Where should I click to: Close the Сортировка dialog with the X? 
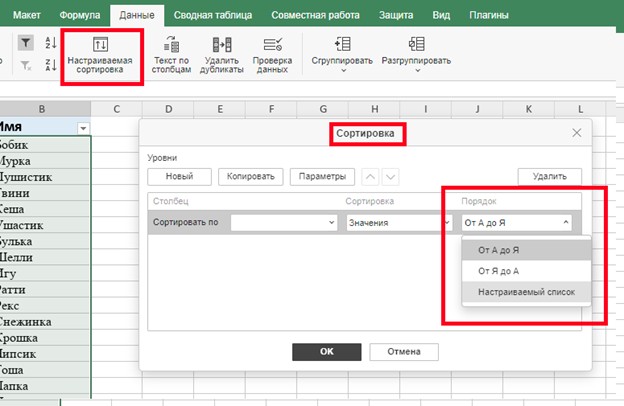(x=576, y=133)
